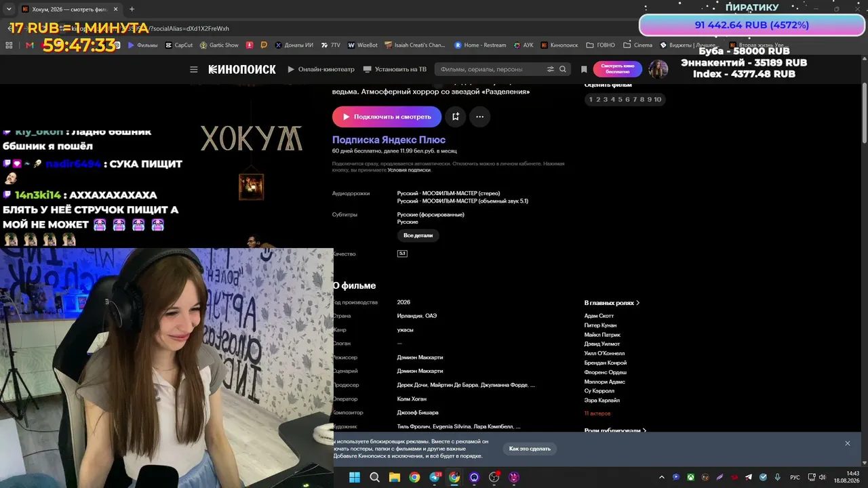Image resolution: width=868 pixels, height=488 pixels.
Task: Open the WizeBot bookmark
Action: (363, 45)
